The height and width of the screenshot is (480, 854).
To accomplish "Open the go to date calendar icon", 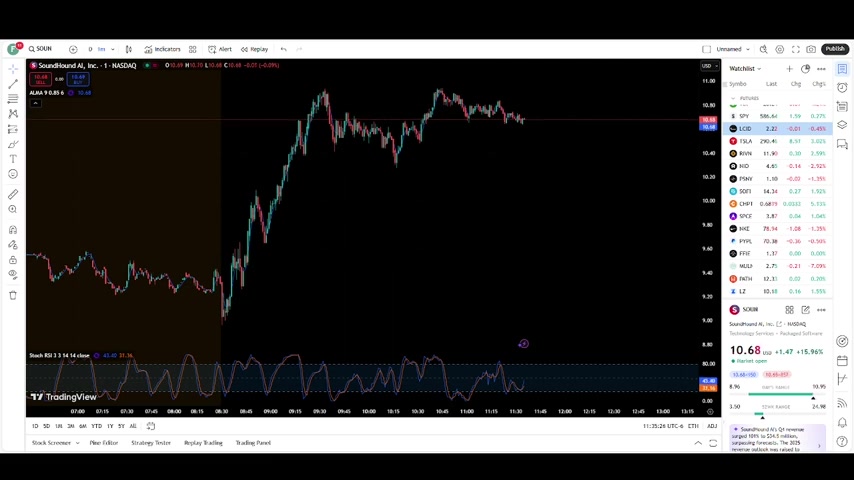I will point(151,426).
